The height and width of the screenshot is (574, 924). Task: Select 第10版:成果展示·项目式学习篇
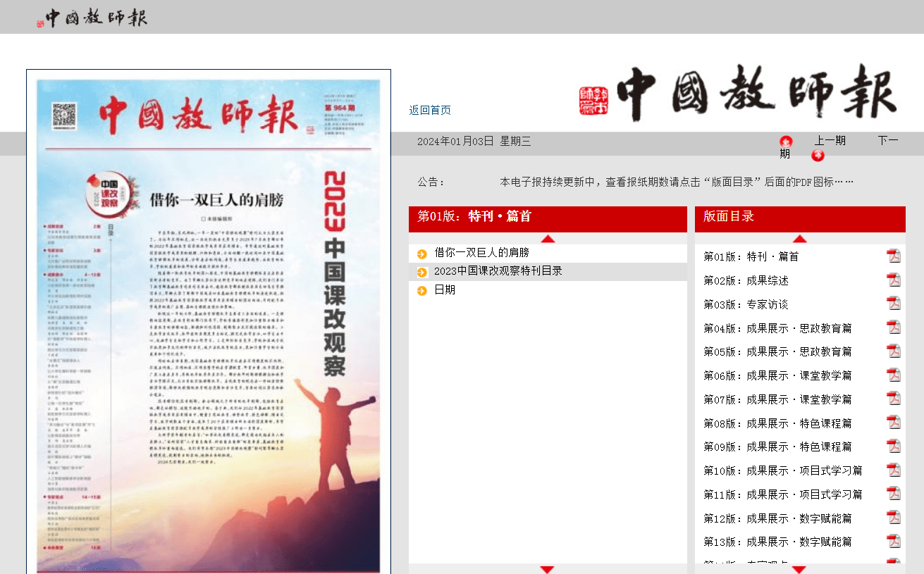[x=783, y=470]
